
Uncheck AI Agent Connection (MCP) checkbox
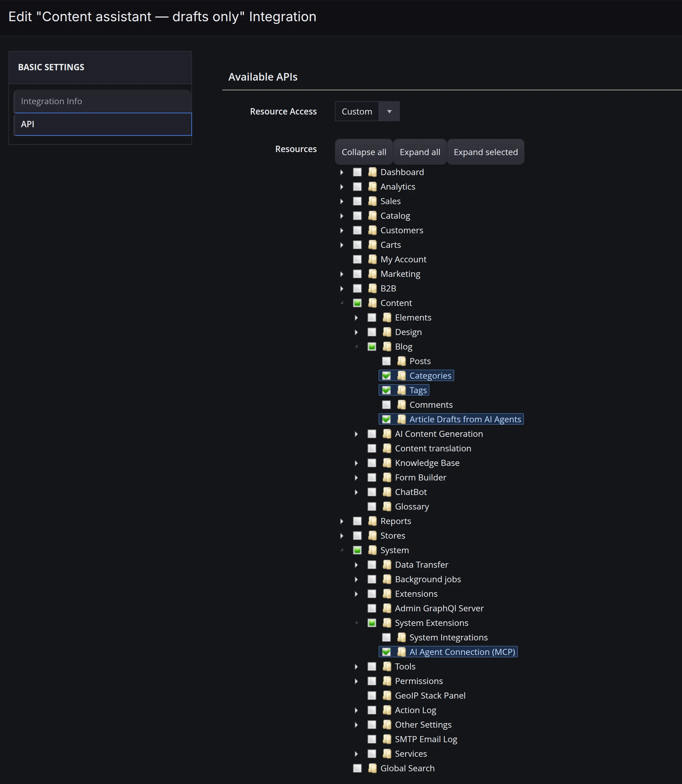tap(386, 652)
